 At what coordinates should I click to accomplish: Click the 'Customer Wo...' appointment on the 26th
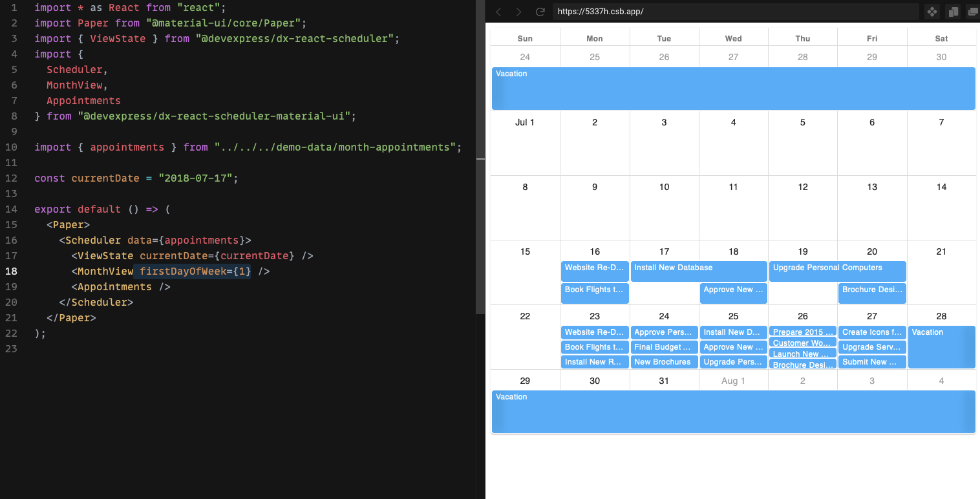pos(802,343)
